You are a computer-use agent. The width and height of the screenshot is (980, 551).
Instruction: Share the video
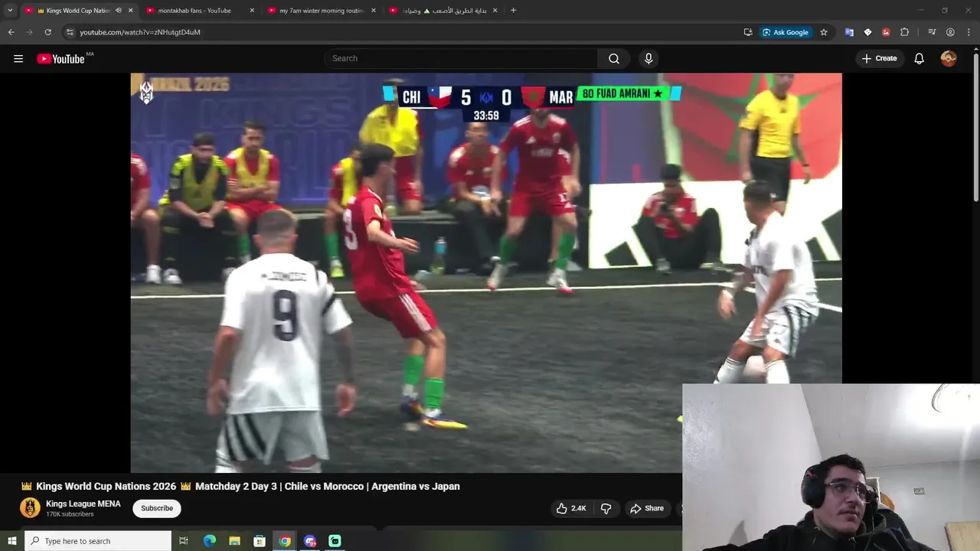(x=647, y=508)
